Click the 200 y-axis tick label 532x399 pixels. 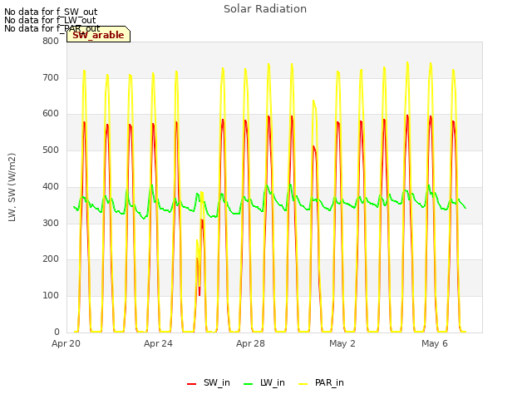tap(51, 259)
